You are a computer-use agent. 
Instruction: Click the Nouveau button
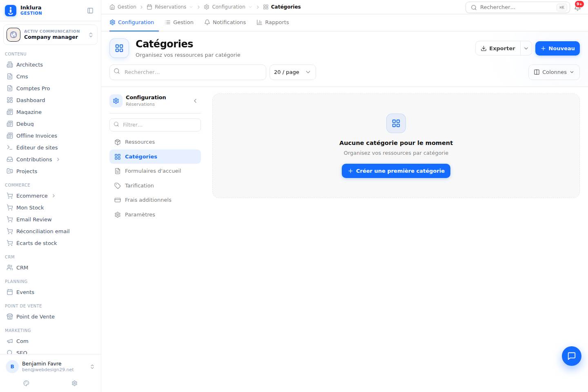click(557, 48)
